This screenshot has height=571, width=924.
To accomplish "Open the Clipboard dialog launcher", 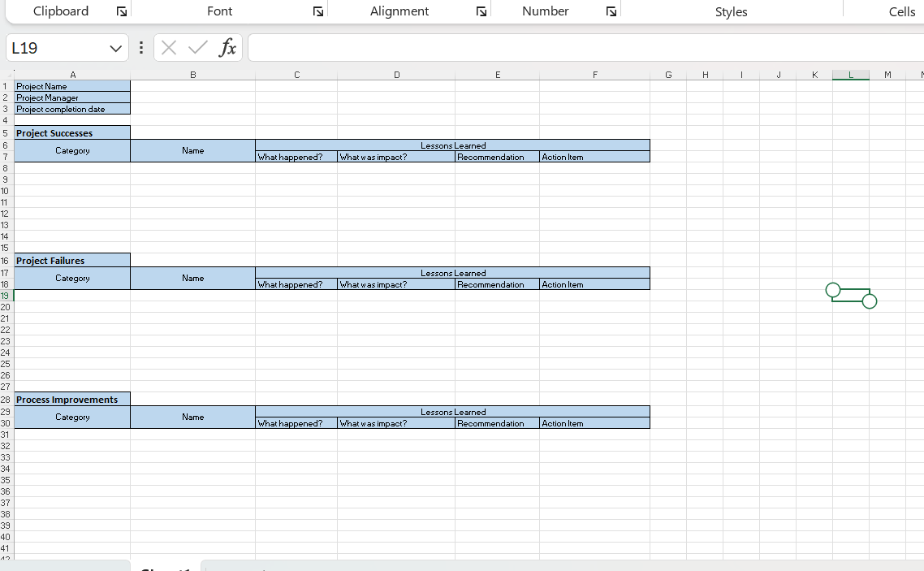I will [122, 11].
